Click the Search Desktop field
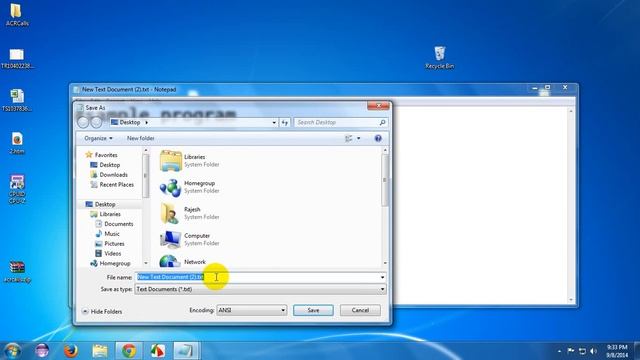640x360 pixels. coord(336,122)
